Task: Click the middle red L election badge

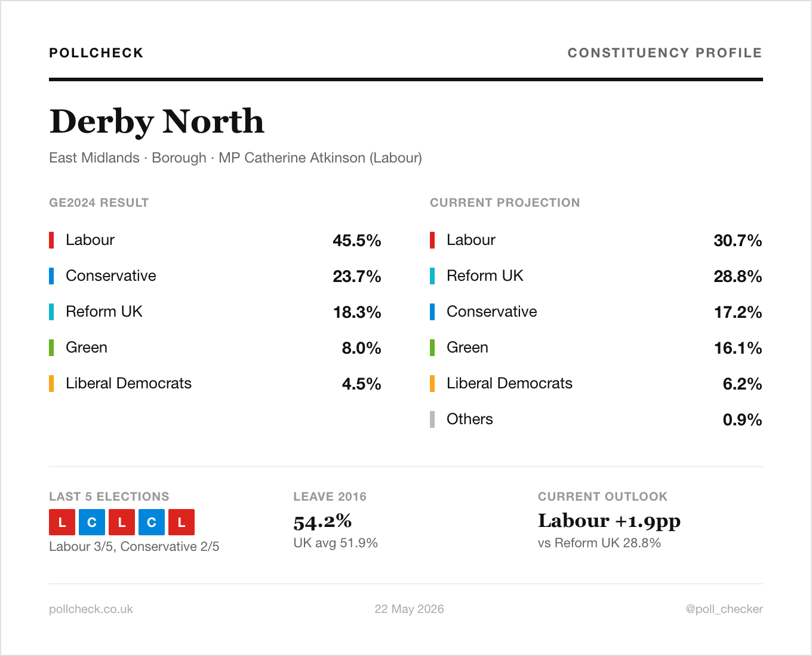Action: (x=122, y=522)
